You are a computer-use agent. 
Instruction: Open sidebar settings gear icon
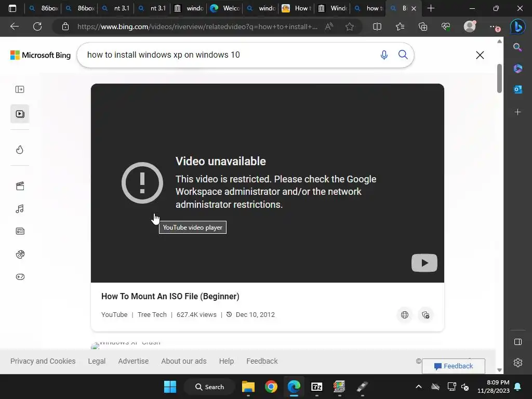point(518,363)
